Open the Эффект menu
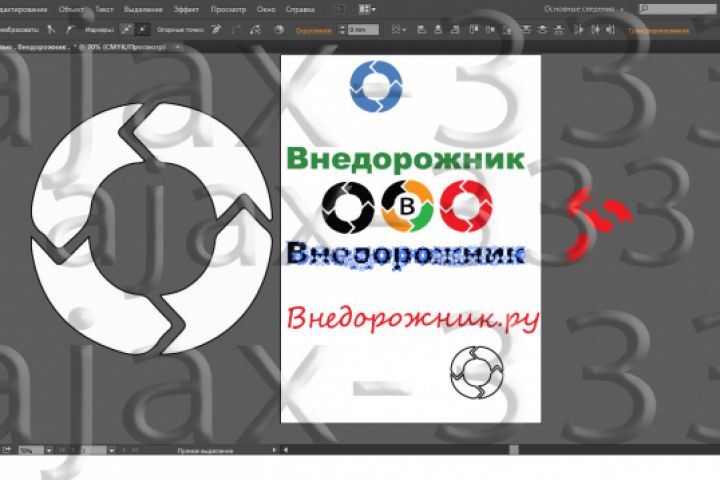This screenshot has width=720, height=480. point(186,10)
